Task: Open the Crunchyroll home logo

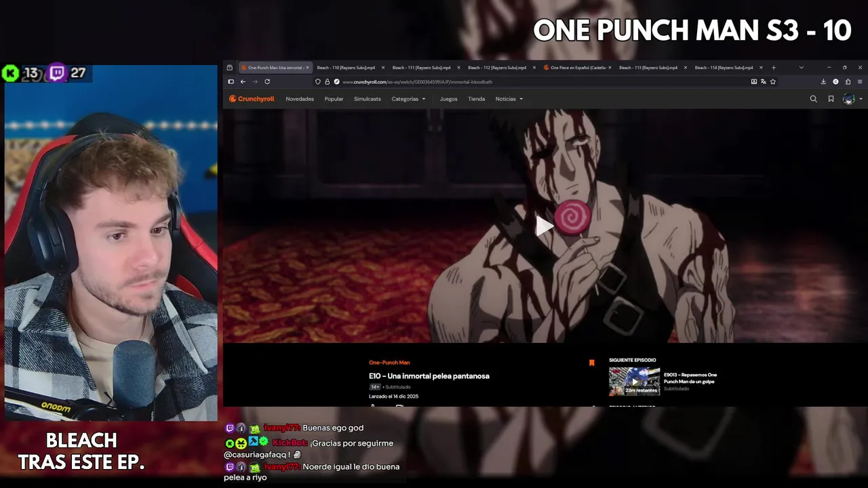Action: [x=252, y=99]
